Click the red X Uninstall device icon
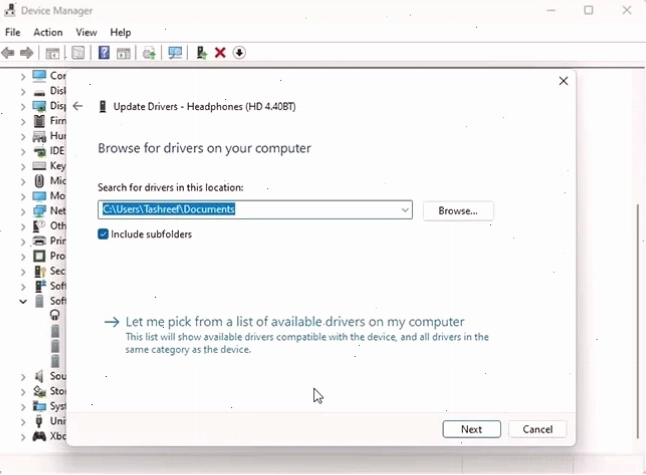646x475 pixels. [220, 53]
